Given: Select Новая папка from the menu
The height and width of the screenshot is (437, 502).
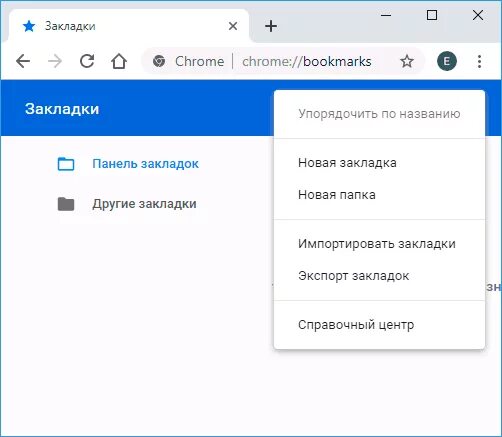Looking at the screenshot, I should [x=379, y=195].
